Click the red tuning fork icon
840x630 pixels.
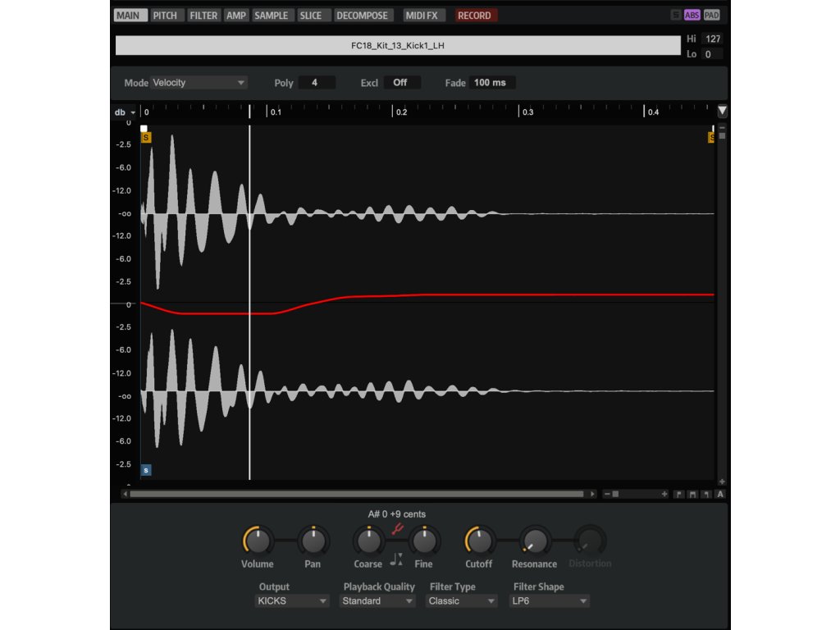click(x=397, y=529)
